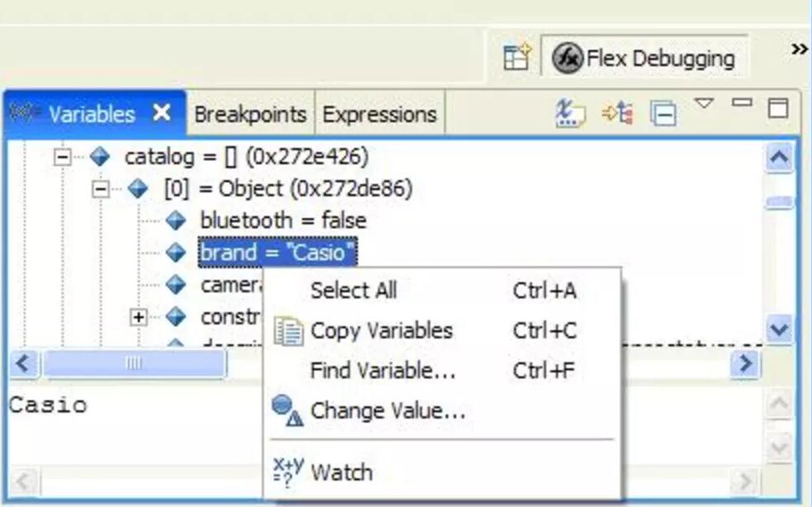This screenshot has width=812, height=507.
Task: Close the Variables tab with the X
Action: click(x=162, y=112)
